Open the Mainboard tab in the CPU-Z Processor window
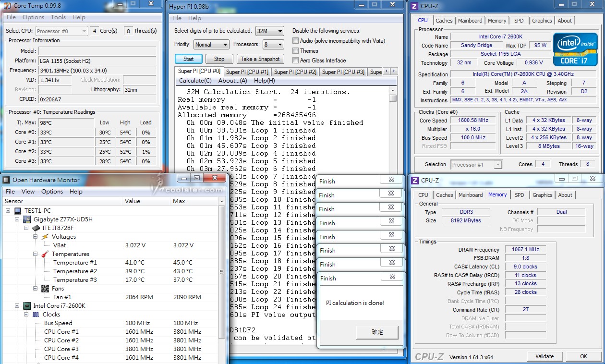The height and width of the screenshot is (364, 605). [470, 21]
